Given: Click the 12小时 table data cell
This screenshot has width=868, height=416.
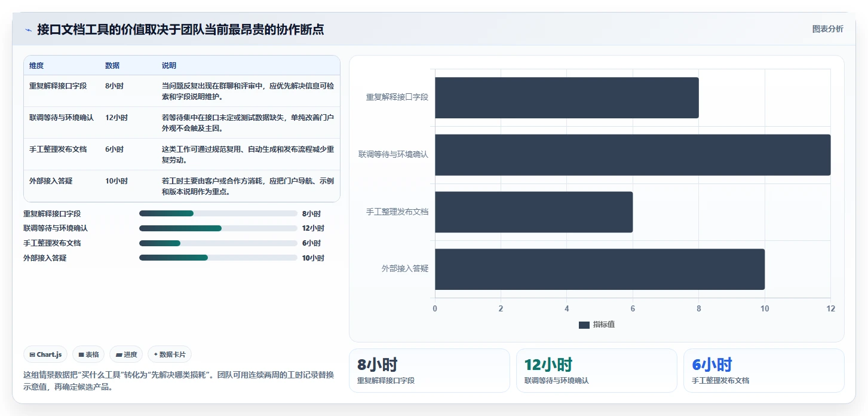Looking at the screenshot, I should click(x=116, y=117).
